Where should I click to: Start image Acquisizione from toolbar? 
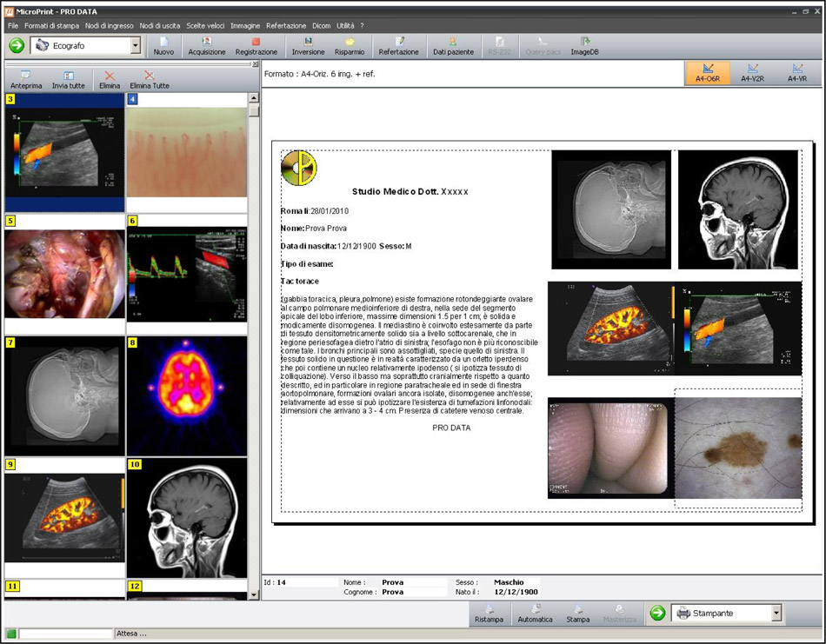click(x=207, y=46)
